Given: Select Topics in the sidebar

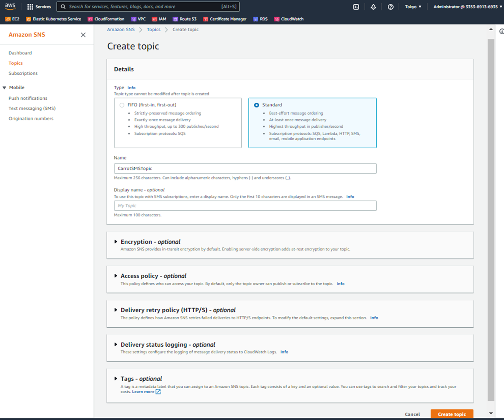Looking at the screenshot, I should coord(16,63).
